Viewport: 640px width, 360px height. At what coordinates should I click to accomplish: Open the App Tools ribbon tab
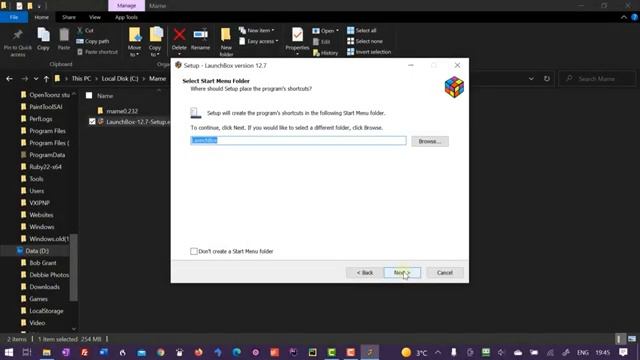click(x=126, y=17)
